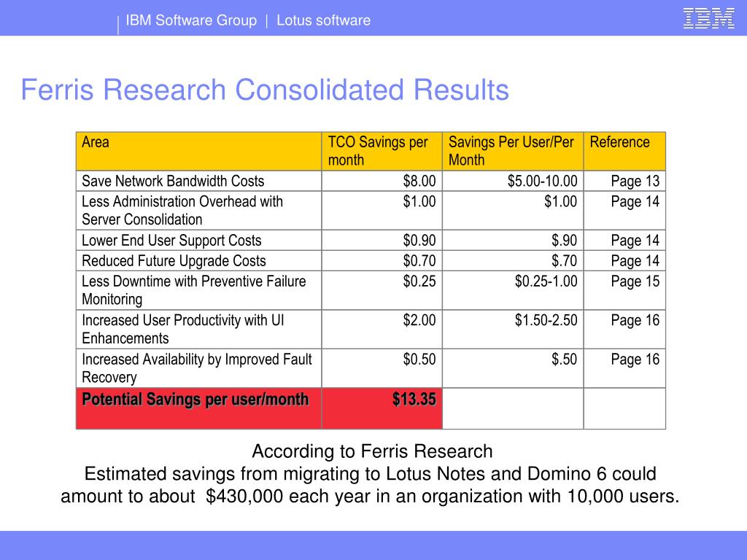The width and height of the screenshot is (747, 560).
Task: Click the 'Page 13' reference cell
Action: 624,181
